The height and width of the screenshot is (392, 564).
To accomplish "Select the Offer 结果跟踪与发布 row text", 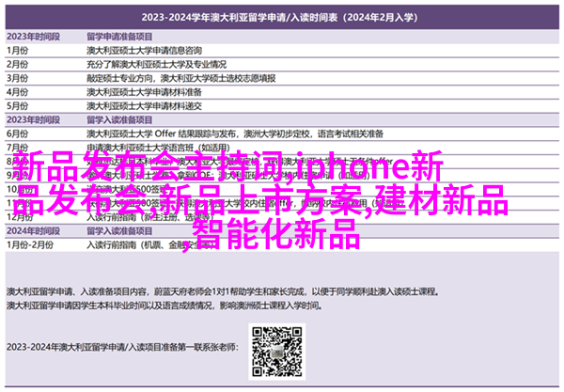I will tap(235, 133).
